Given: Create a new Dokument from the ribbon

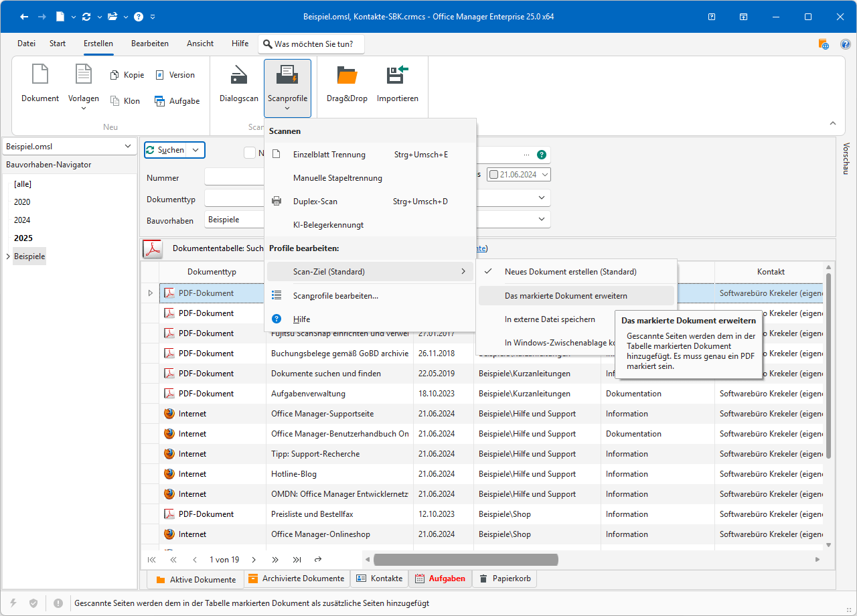Looking at the screenshot, I should pyautogui.click(x=40, y=75).
